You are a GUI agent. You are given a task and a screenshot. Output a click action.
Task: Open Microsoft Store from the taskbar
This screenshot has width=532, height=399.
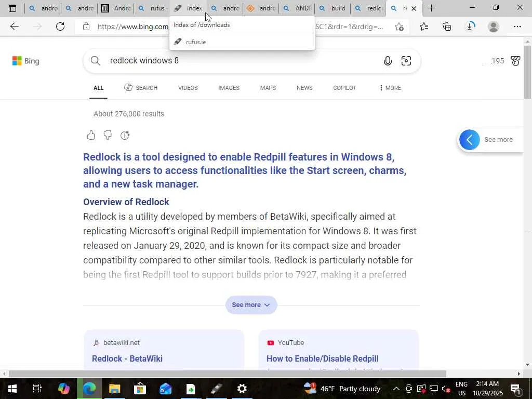point(140,389)
